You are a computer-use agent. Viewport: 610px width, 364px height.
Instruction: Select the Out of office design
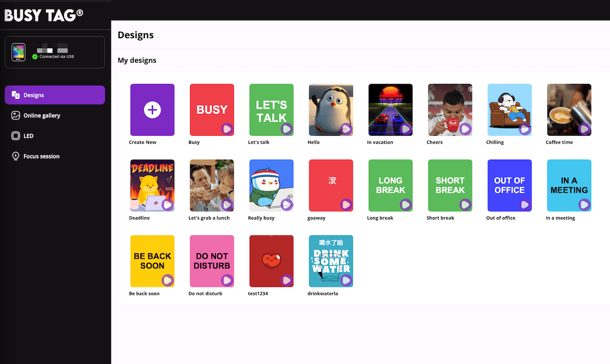pyautogui.click(x=509, y=185)
